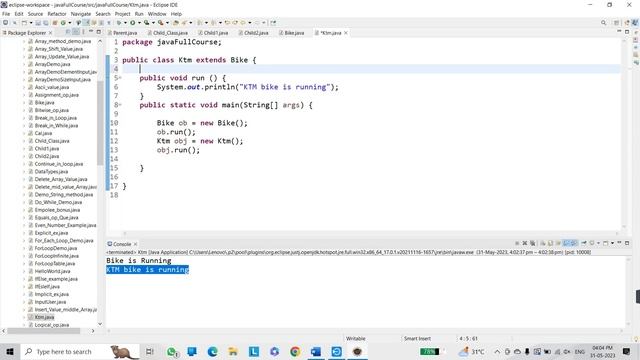
Task: Click the Package Explorer vertical scrollbar
Action: [100, 122]
